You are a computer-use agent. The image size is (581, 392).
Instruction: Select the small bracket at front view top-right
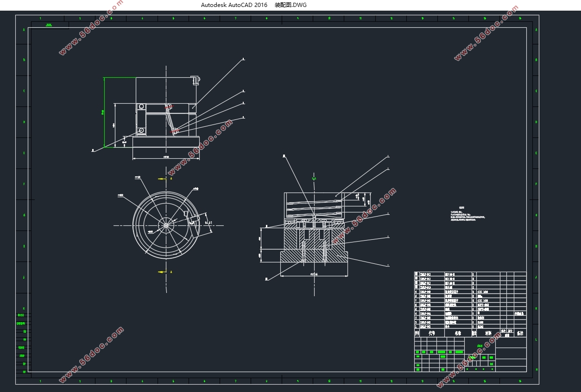coord(196,80)
